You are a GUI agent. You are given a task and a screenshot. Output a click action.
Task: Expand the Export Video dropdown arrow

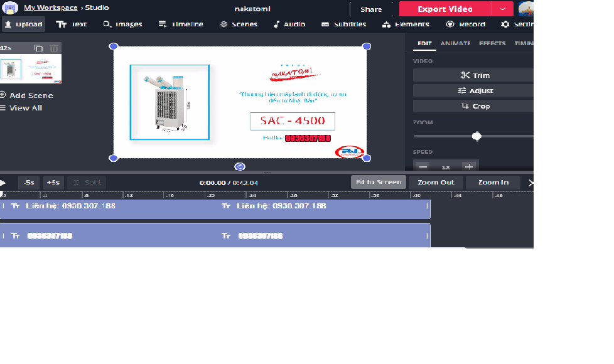[503, 9]
